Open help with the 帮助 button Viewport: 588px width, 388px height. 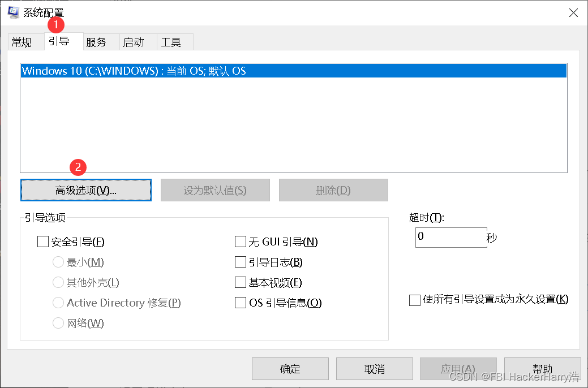click(542, 369)
